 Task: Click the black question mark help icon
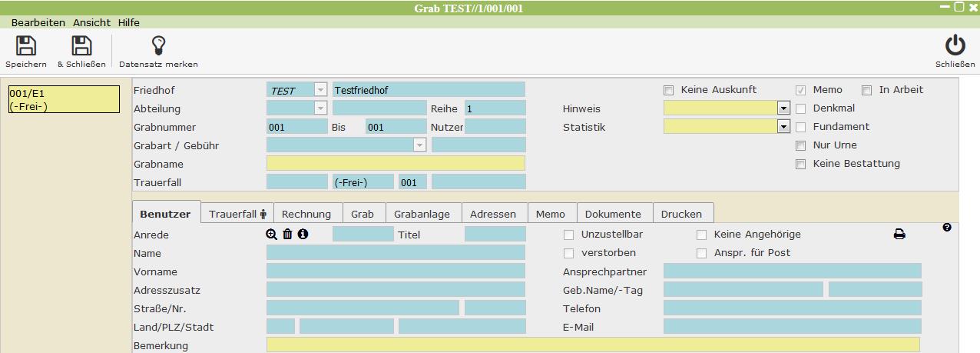947,228
